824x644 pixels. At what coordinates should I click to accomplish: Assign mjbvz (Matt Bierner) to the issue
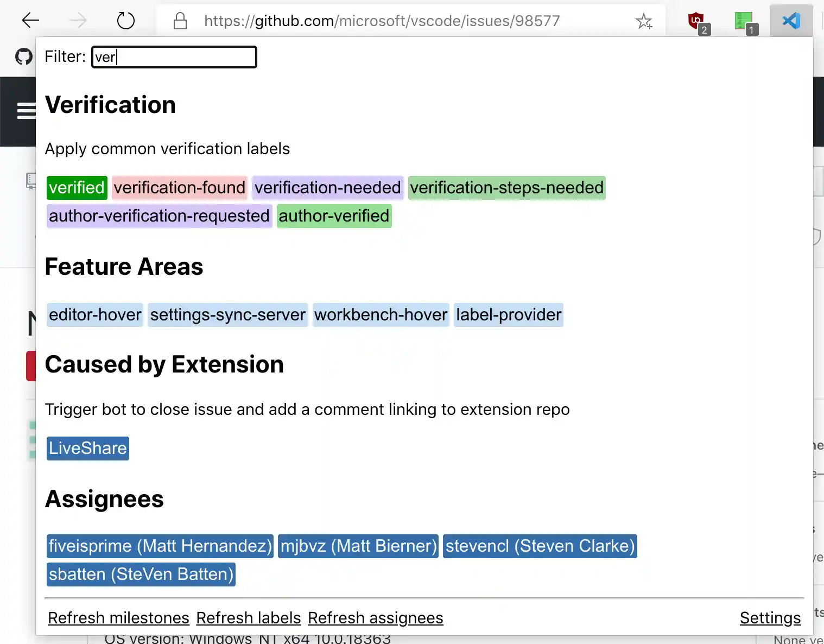point(358,546)
